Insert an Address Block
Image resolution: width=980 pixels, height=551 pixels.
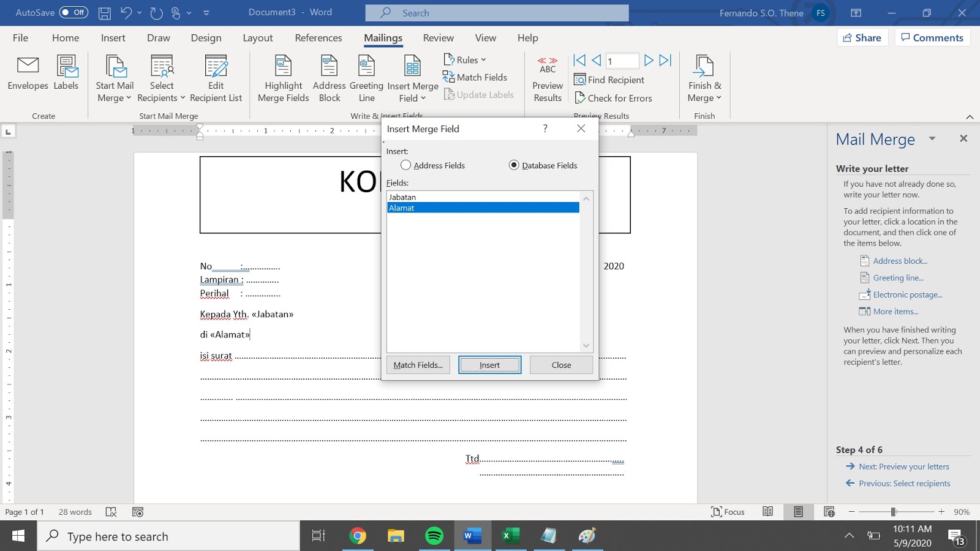coord(329,77)
